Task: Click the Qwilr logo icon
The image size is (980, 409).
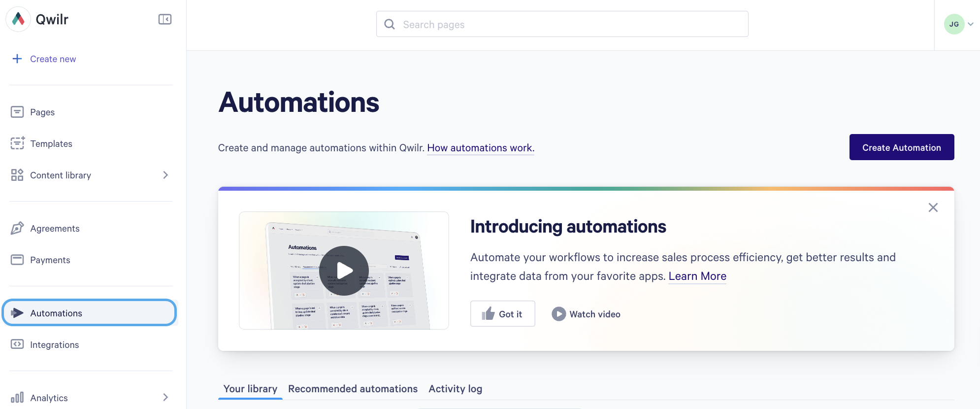Action: [18, 19]
